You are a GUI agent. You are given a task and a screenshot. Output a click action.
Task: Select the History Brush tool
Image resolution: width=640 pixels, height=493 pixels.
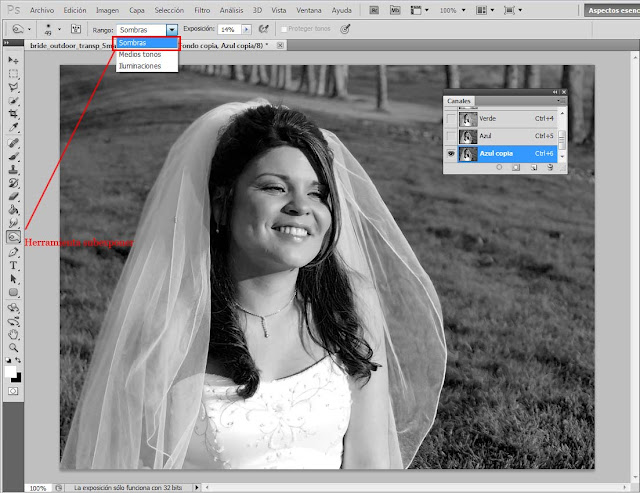coord(13,183)
